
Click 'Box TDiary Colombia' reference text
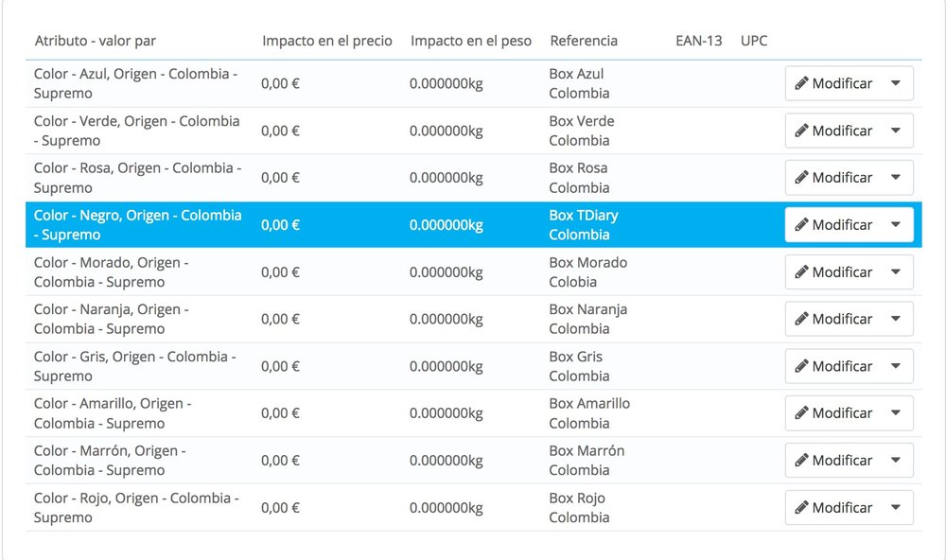584,224
